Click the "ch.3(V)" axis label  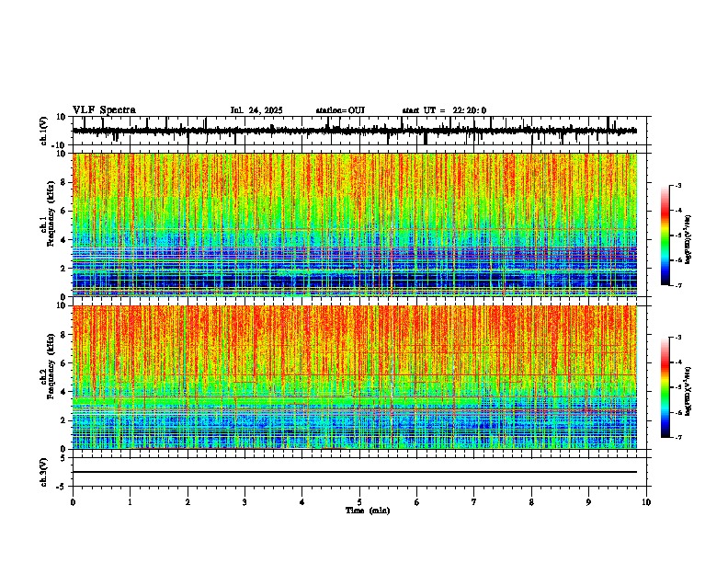pos(43,473)
